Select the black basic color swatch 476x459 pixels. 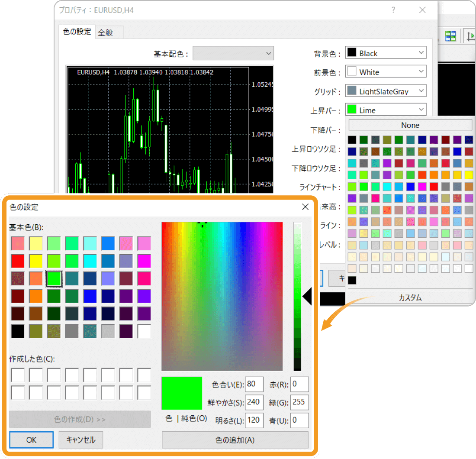[x=18, y=331]
